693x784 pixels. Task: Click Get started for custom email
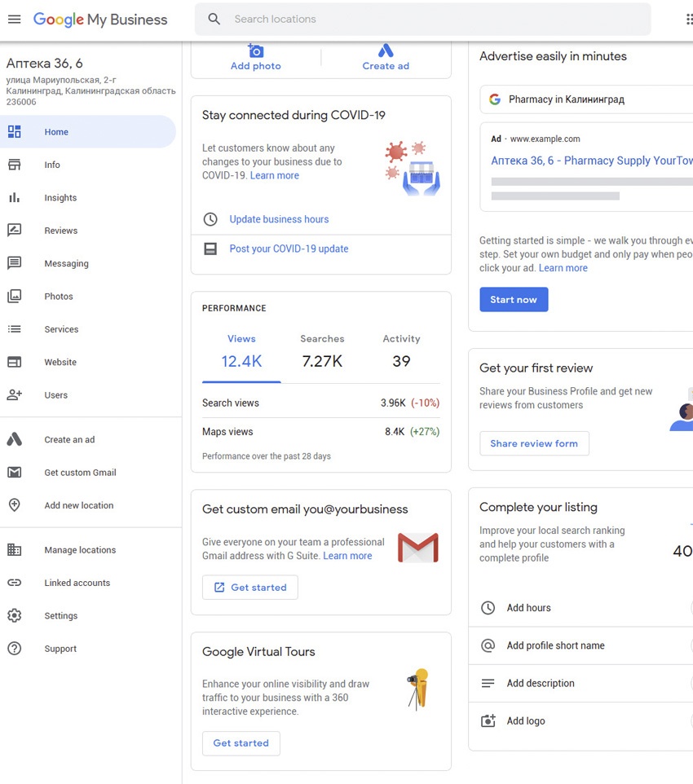(250, 587)
